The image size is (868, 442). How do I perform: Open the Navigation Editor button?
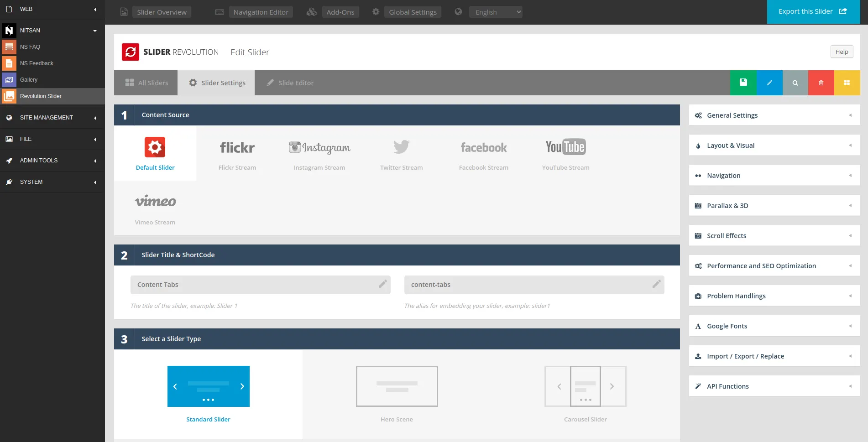pos(261,12)
